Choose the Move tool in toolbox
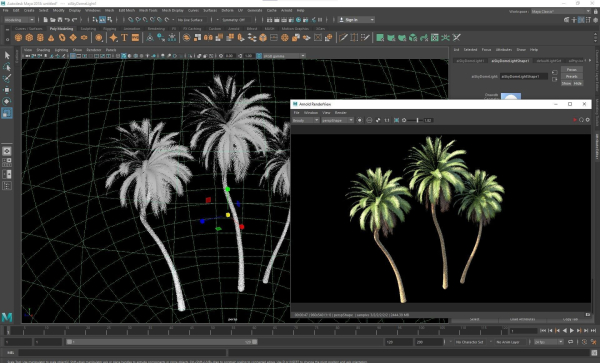 pyautogui.click(x=7, y=90)
